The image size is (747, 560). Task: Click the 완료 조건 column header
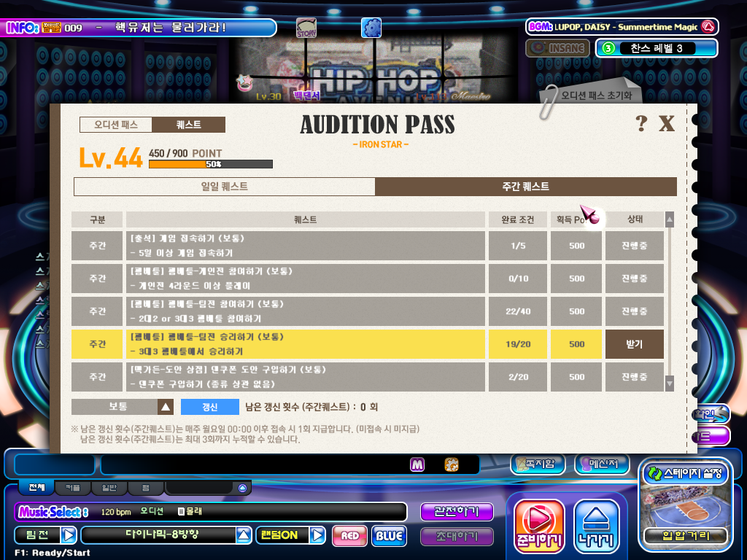(518, 219)
